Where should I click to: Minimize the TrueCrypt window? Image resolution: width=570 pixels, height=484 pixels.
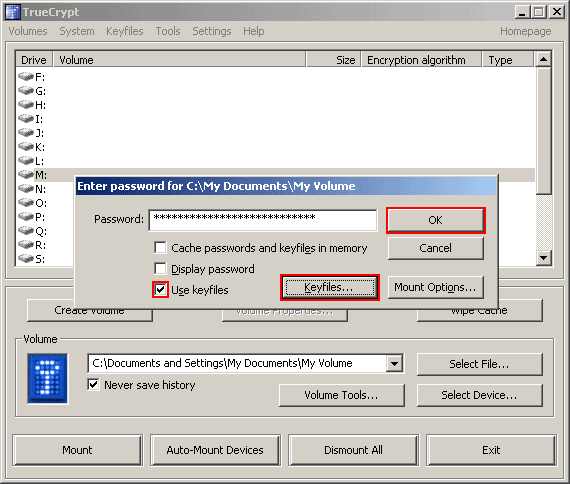(522, 12)
